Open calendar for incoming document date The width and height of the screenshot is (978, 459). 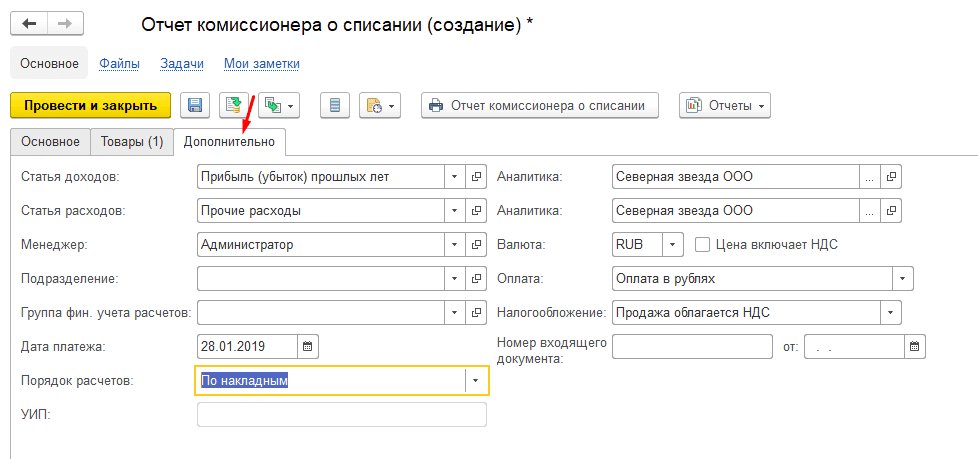point(914,347)
